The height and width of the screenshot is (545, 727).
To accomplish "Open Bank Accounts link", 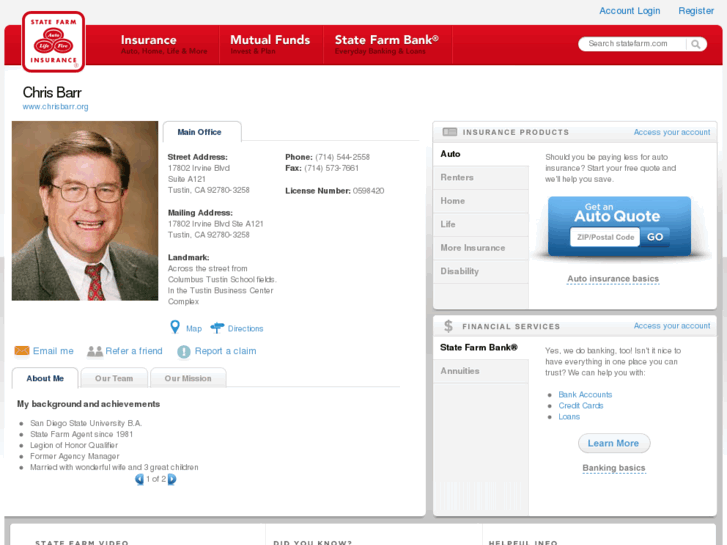I will (585, 394).
